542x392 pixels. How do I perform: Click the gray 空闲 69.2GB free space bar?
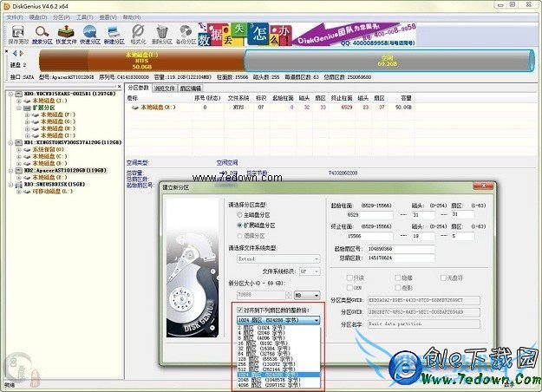pos(389,61)
